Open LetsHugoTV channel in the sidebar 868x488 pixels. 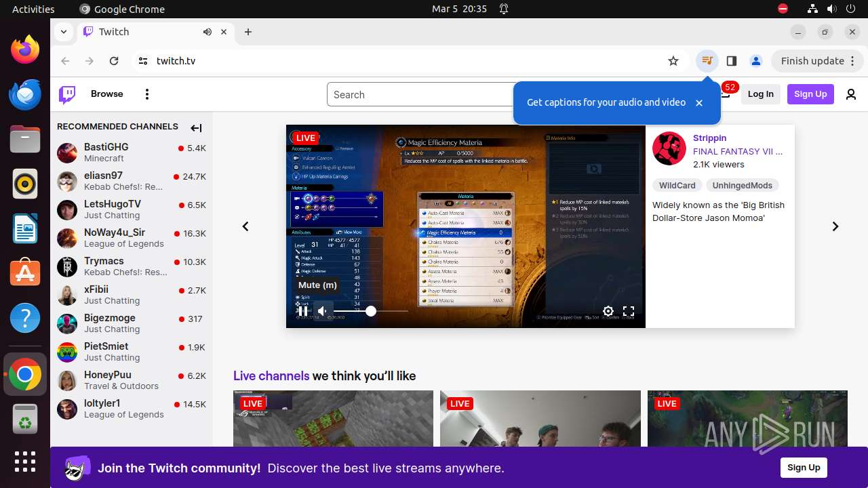132,209
